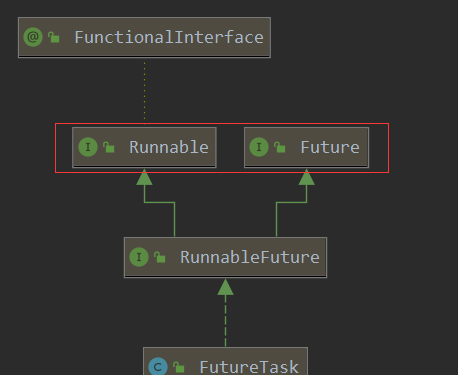458x375 pixels.
Task: Select the RunnableFuture node label
Action: 250,257
